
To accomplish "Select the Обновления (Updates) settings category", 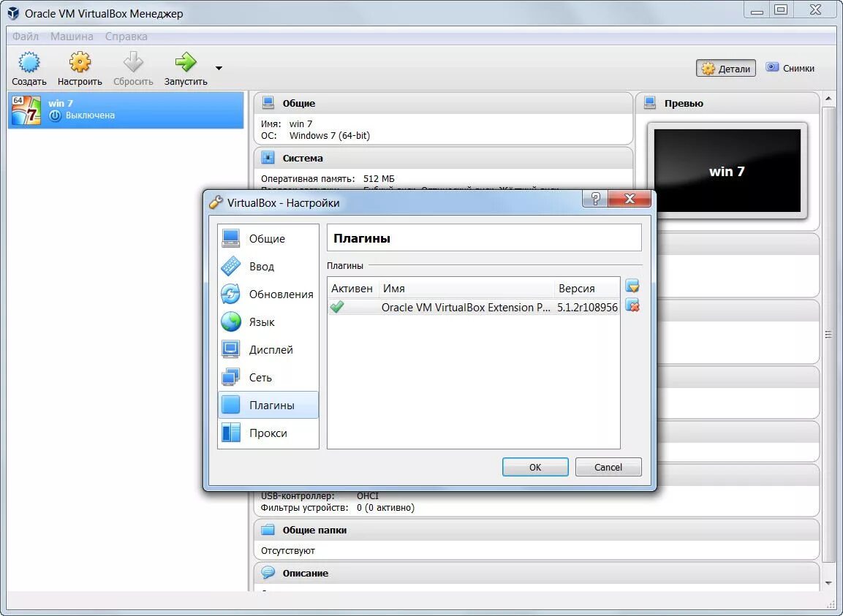I will [x=268, y=294].
